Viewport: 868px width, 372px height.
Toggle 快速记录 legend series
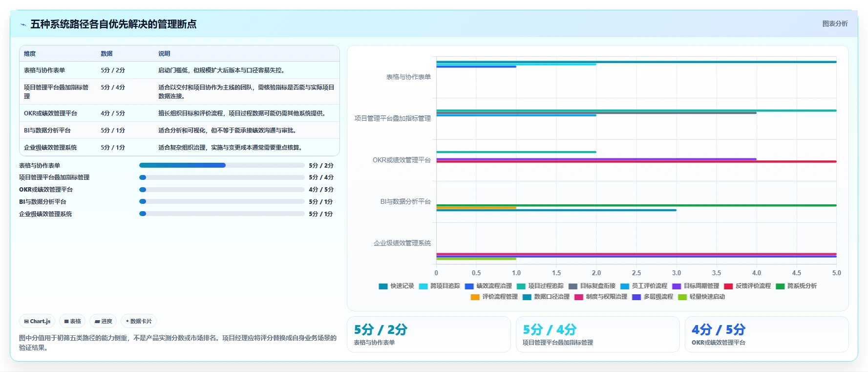click(x=396, y=286)
